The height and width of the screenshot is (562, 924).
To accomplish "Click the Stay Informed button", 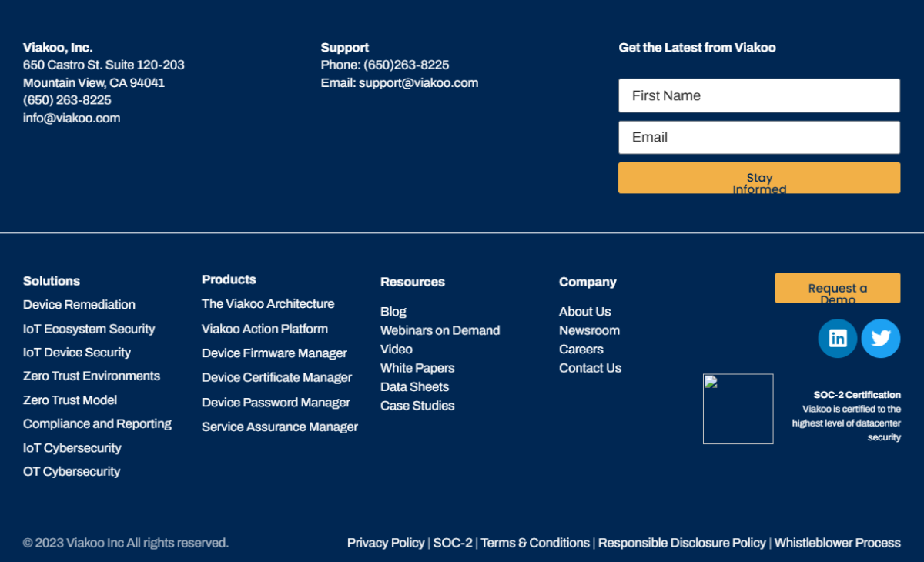I will click(759, 178).
